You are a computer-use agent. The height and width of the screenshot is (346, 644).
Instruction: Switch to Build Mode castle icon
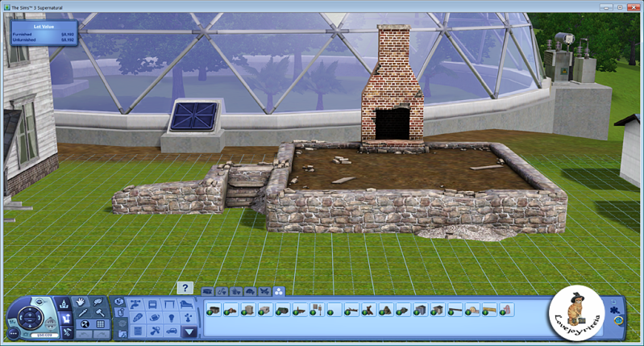pos(64,305)
